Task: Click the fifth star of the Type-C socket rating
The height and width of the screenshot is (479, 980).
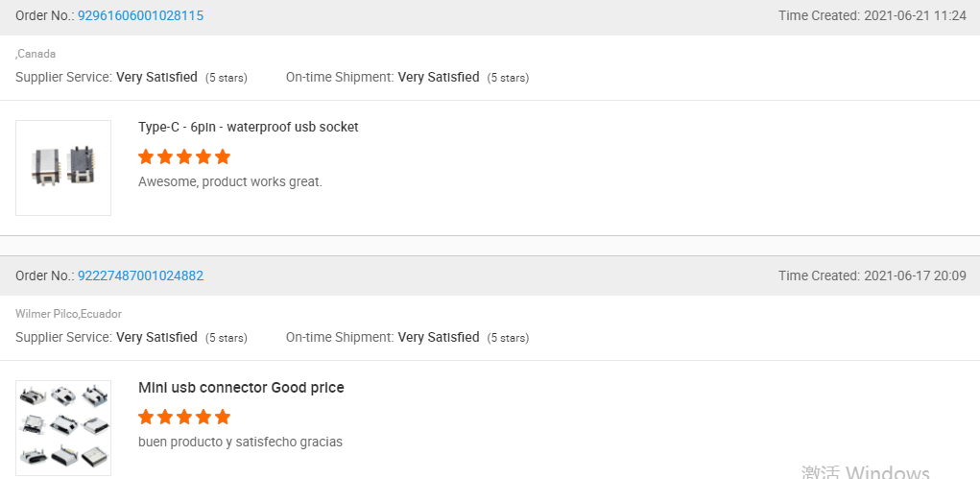Action: click(x=223, y=157)
